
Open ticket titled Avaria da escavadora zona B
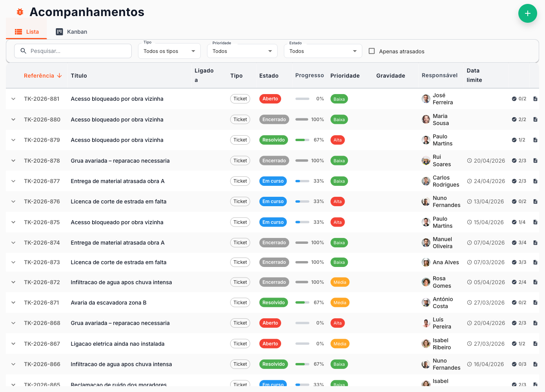pos(109,303)
